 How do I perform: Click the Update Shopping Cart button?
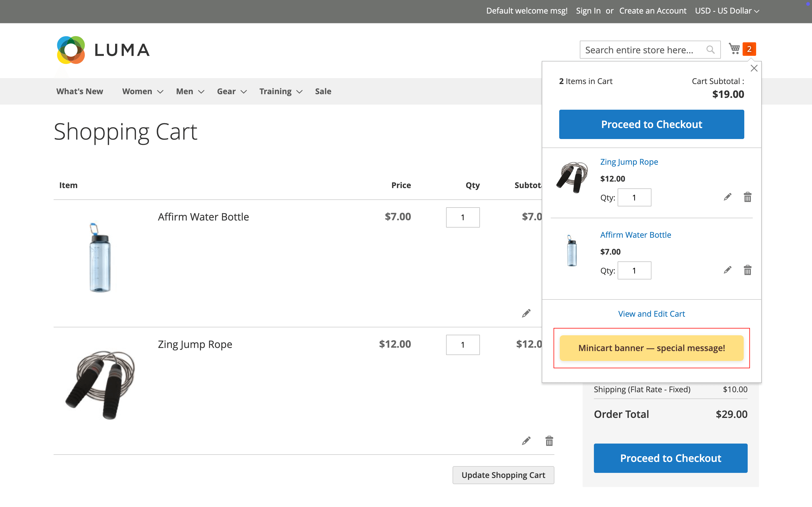[503, 475]
